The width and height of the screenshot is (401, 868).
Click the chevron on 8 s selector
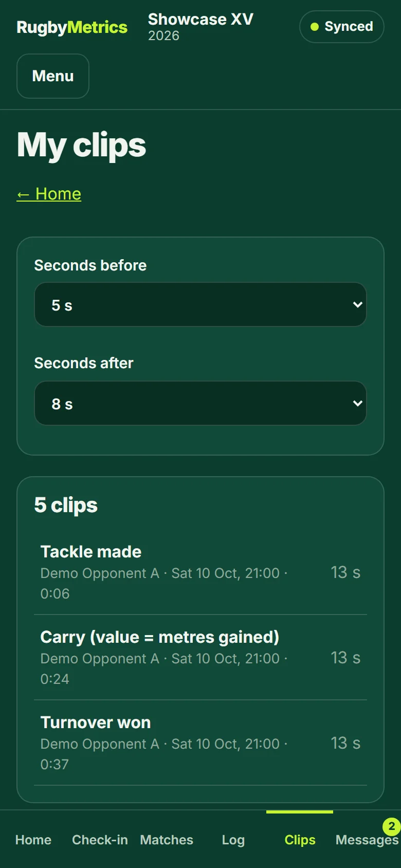358,403
